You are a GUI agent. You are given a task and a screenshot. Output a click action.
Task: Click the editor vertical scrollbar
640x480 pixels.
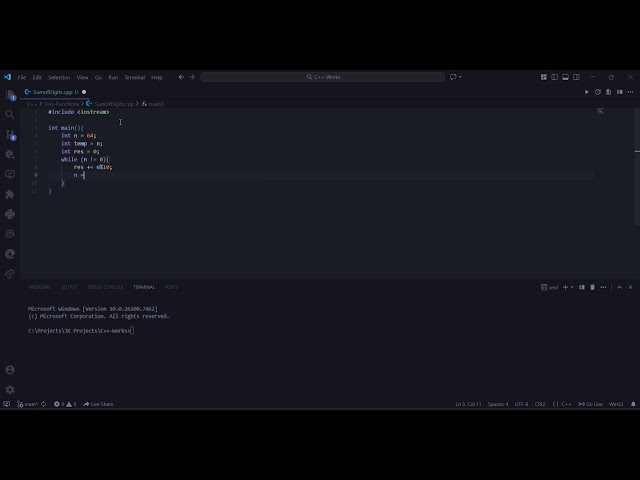click(x=637, y=167)
